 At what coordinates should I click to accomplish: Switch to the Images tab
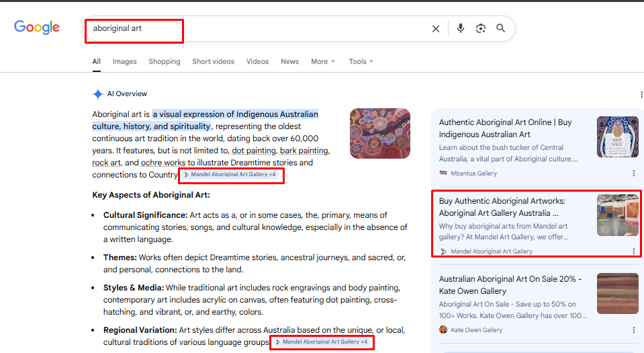[x=124, y=61]
